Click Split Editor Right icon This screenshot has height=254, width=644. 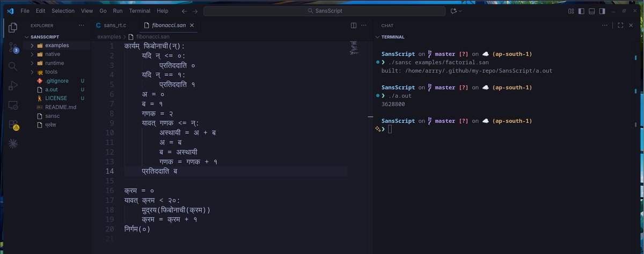354,25
